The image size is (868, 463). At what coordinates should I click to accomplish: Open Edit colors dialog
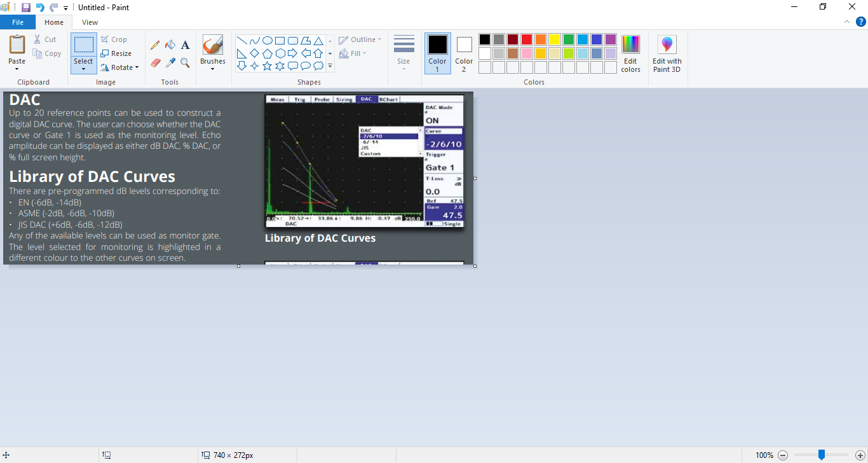tap(630, 53)
